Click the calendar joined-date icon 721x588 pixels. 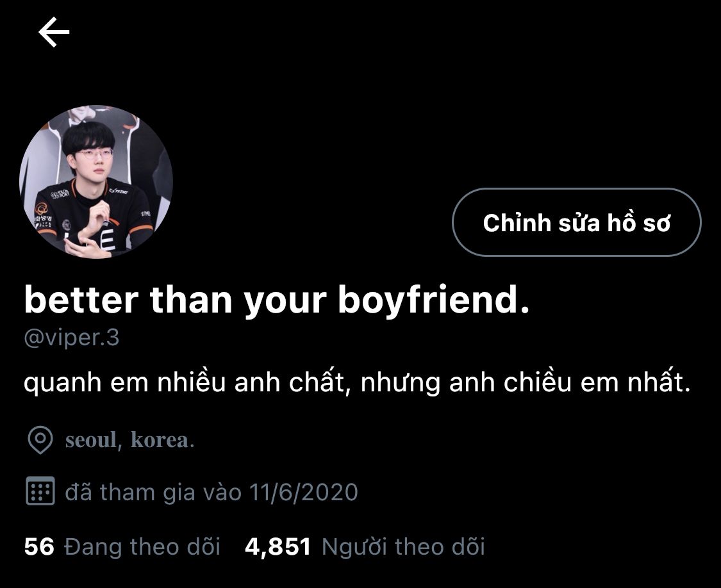point(40,491)
